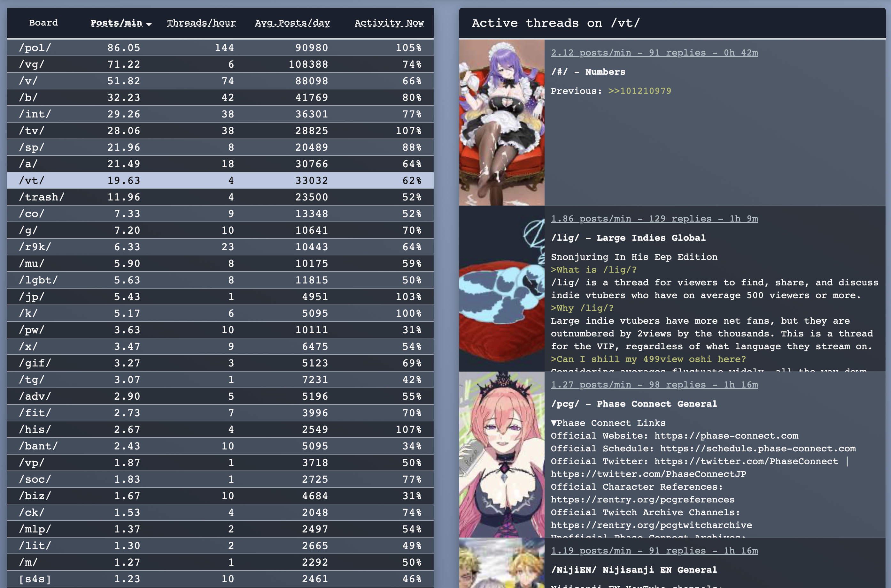Open the 2.12 posts/min thread link
This screenshot has height=588, width=891.
pyautogui.click(x=654, y=53)
